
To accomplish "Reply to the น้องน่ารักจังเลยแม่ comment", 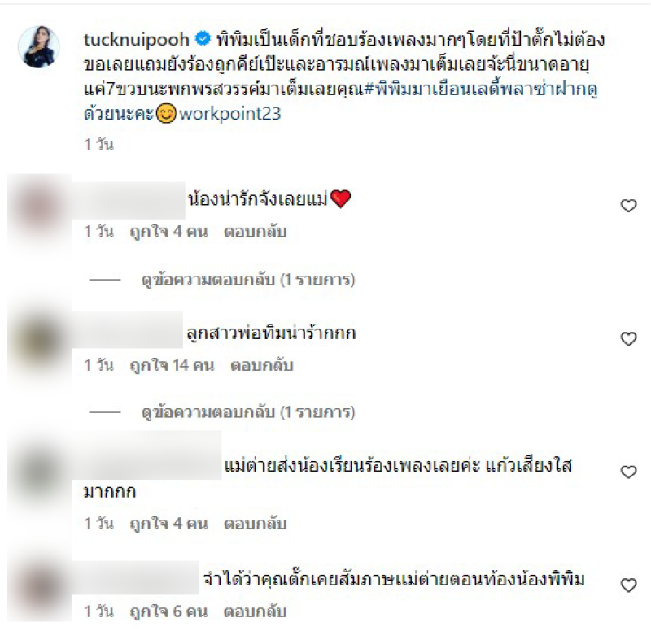I will tap(256, 232).
